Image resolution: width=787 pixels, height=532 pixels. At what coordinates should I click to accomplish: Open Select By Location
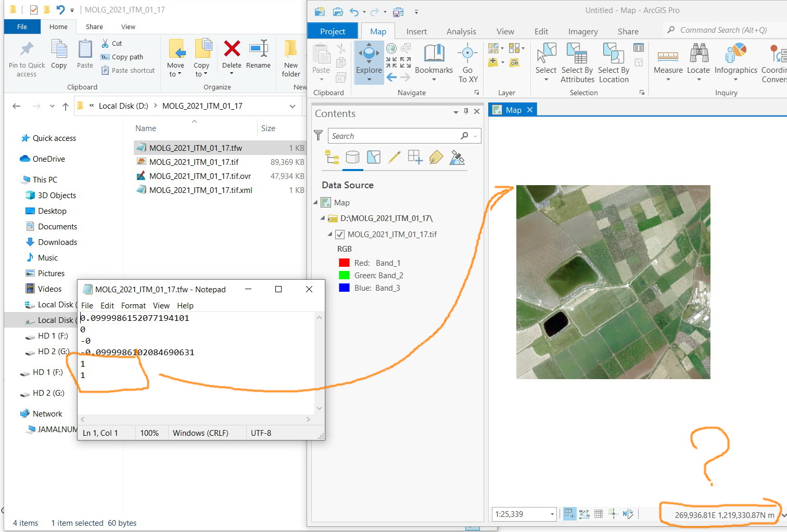tap(614, 63)
